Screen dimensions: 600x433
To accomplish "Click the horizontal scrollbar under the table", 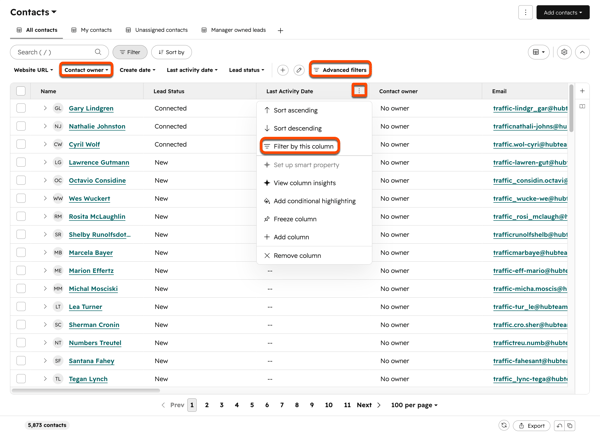I will pyautogui.click(x=86, y=391).
